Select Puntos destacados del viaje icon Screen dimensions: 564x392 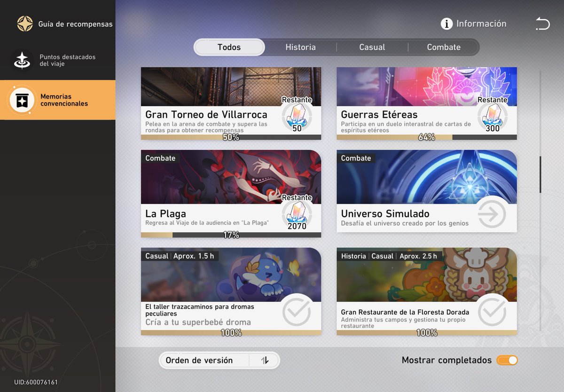click(x=22, y=60)
